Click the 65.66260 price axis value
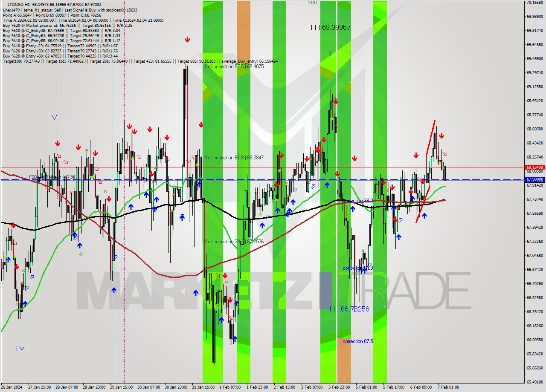Image resolution: width=546 pixels, height=392 pixels. [x=534, y=368]
